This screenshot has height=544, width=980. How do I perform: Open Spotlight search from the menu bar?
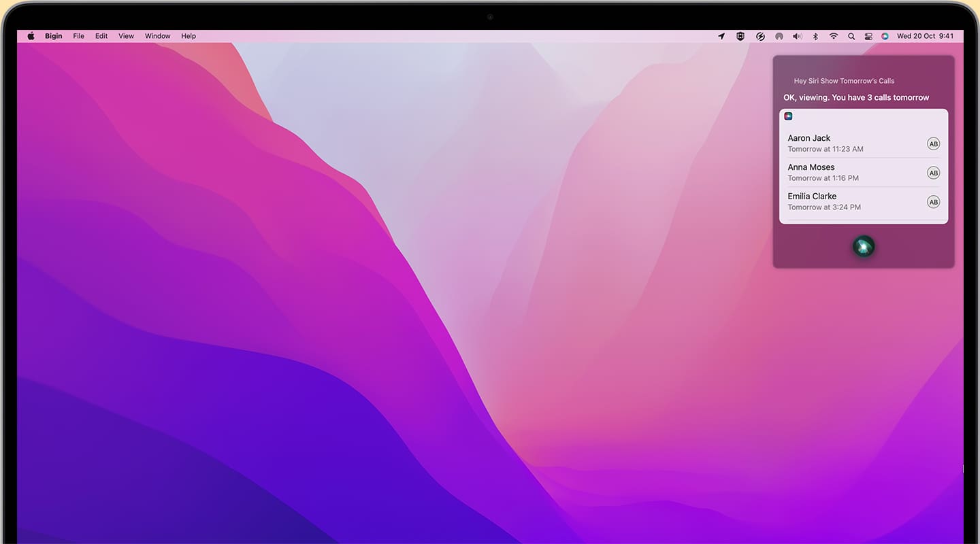click(x=851, y=36)
